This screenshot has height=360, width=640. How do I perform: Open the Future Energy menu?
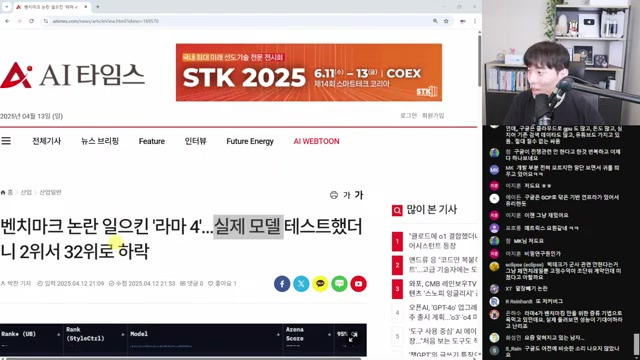coord(250,141)
